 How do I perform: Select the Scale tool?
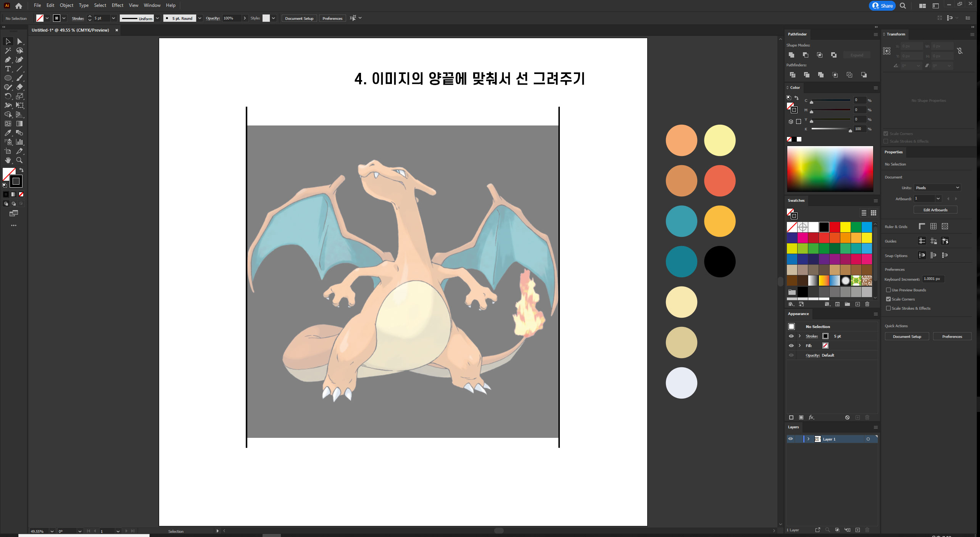[x=20, y=96]
